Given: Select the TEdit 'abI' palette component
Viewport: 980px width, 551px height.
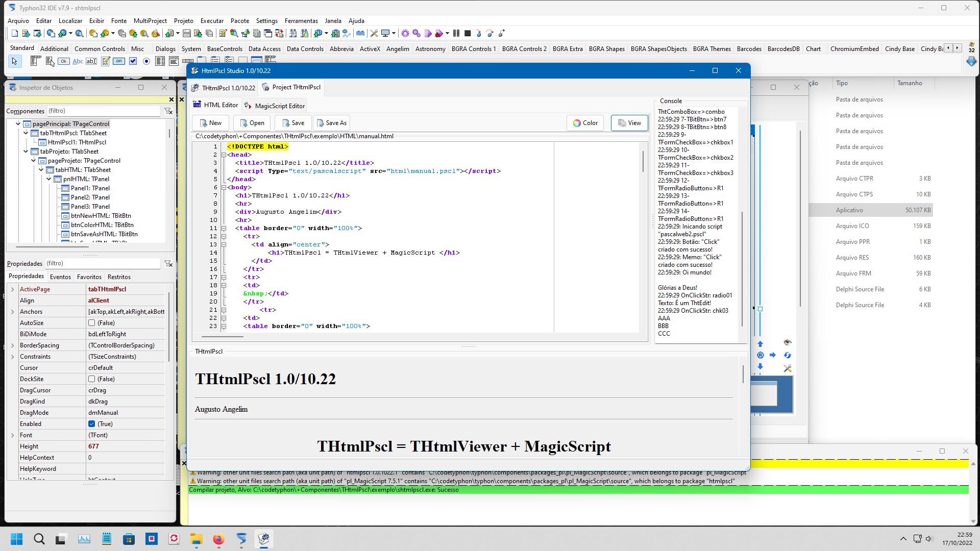Looking at the screenshot, I should point(91,61).
